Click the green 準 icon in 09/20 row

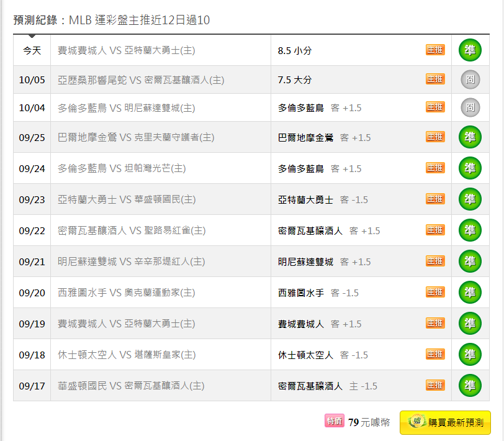point(470,292)
